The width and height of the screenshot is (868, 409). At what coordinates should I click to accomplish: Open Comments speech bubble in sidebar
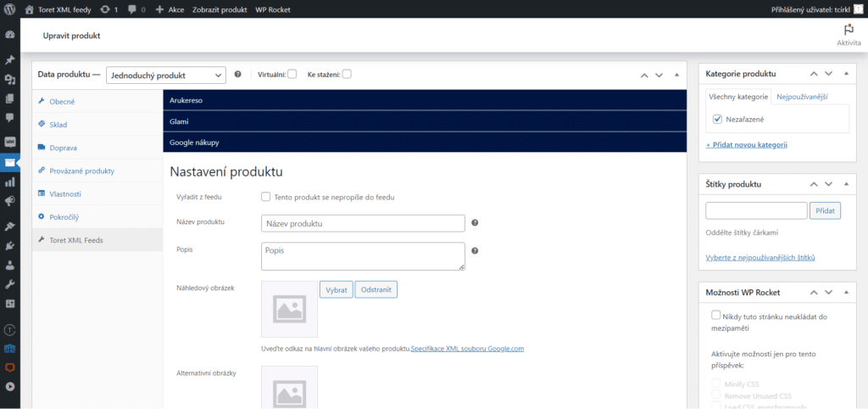[9, 118]
